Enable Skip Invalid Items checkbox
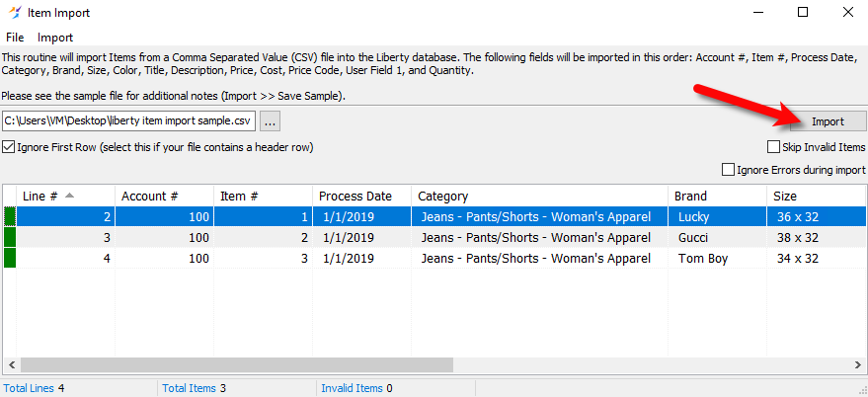 773,147
